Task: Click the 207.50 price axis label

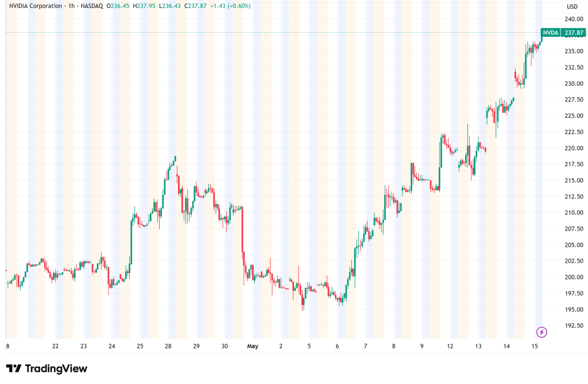Action: [574, 229]
